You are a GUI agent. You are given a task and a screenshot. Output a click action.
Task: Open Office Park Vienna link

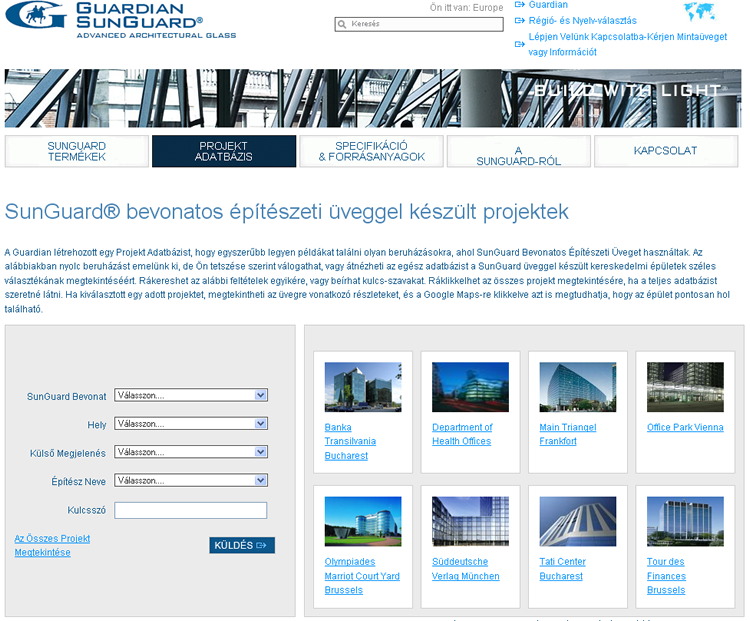(685, 427)
